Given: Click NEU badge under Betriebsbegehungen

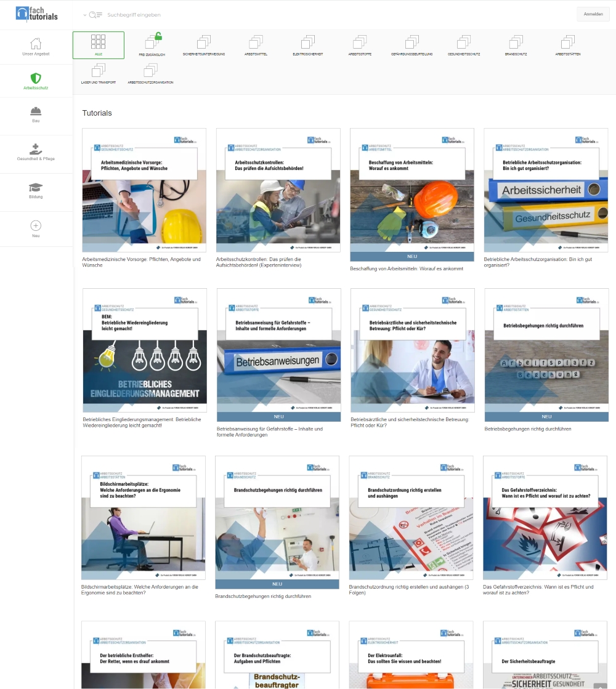Looking at the screenshot, I should 546,417.
